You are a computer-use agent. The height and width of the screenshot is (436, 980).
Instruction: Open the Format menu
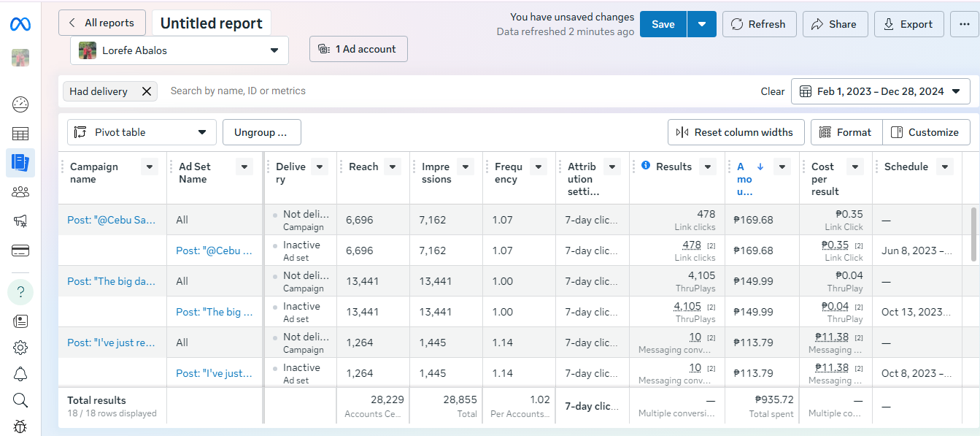click(x=846, y=132)
